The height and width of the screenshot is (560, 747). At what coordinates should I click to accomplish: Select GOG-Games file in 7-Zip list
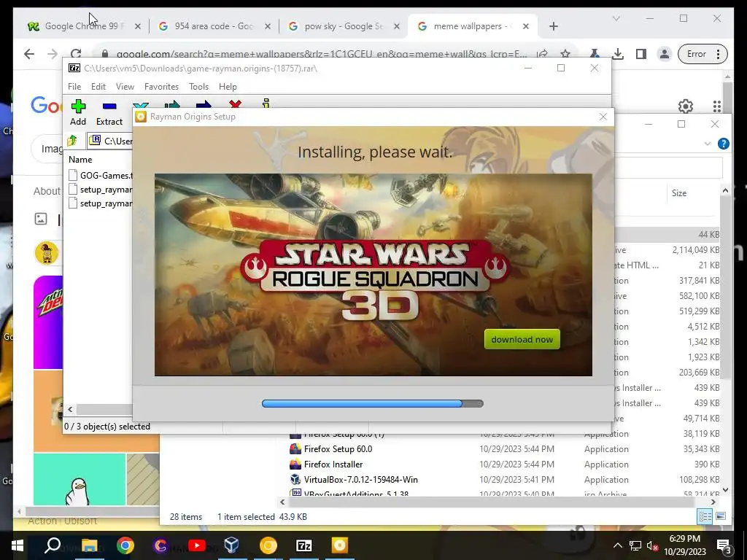pyautogui.click(x=101, y=175)
